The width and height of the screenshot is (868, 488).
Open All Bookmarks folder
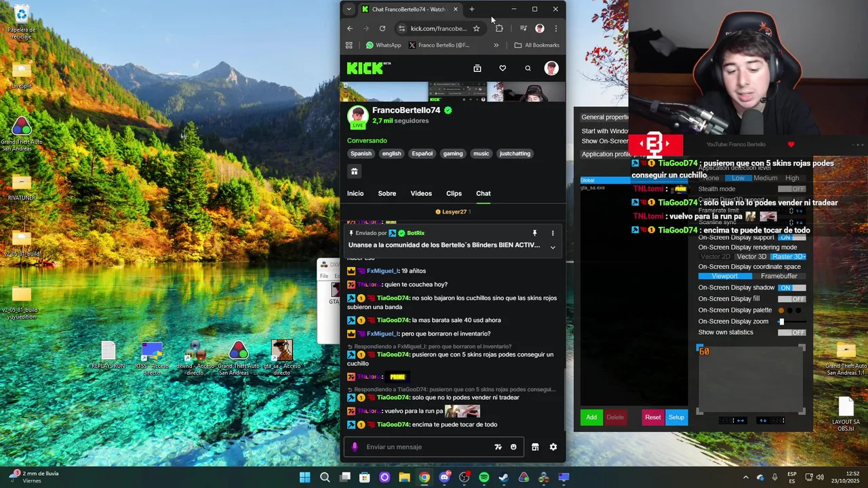(537, 45)
